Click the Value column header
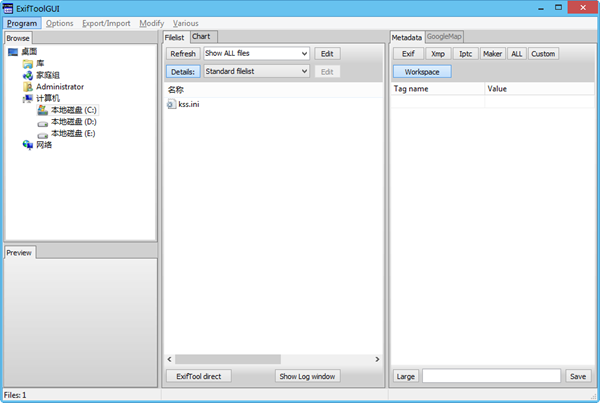600x403 pixels. click(x=539, y=89)
